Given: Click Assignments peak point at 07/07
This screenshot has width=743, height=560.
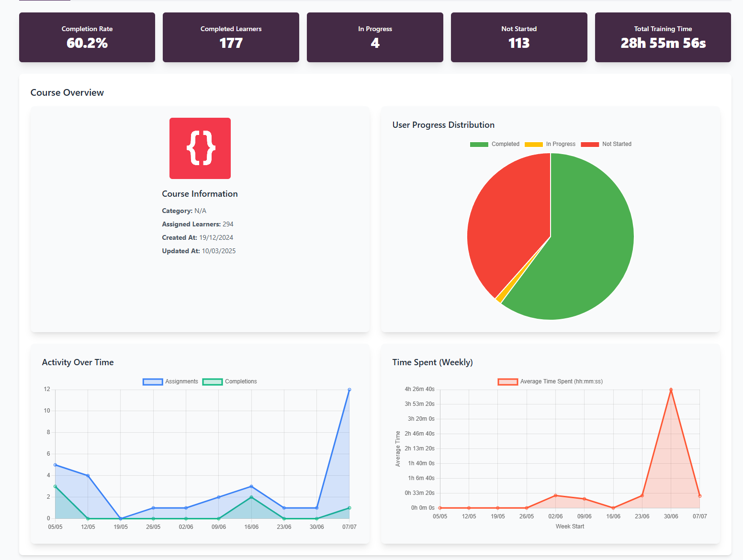Looking at the screenshot, I should (349, 390).
